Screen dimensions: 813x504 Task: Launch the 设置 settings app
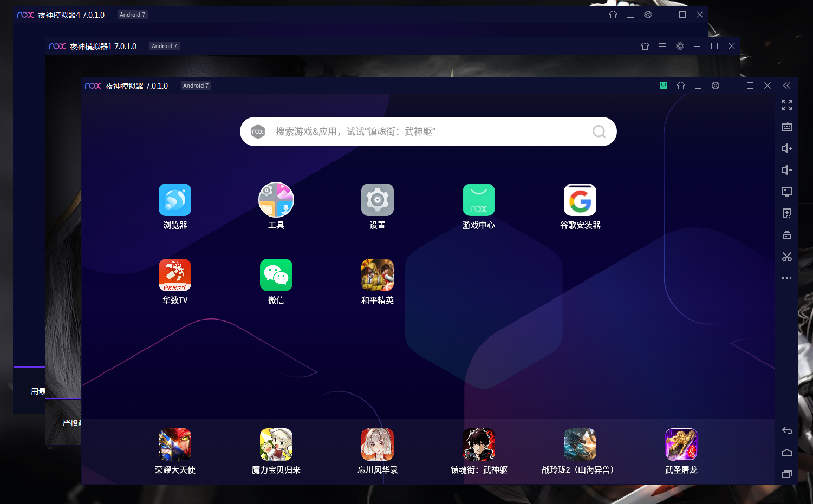tap(378, 200)
